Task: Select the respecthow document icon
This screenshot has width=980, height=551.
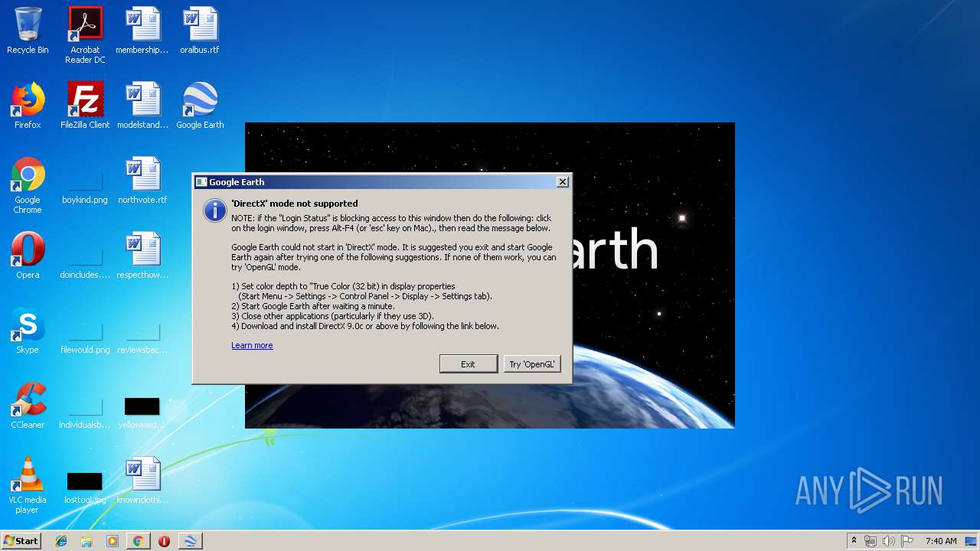Action: coord(142,256)
